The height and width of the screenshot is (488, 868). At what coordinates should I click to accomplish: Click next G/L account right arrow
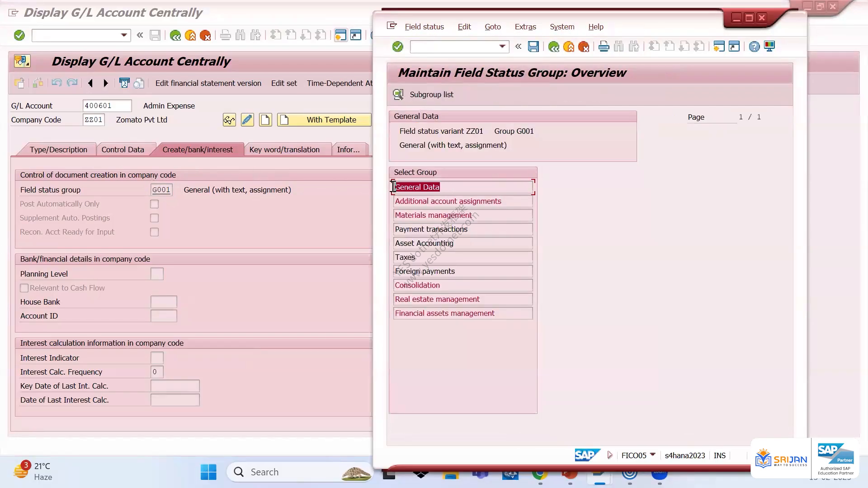[x=106, y=83]
